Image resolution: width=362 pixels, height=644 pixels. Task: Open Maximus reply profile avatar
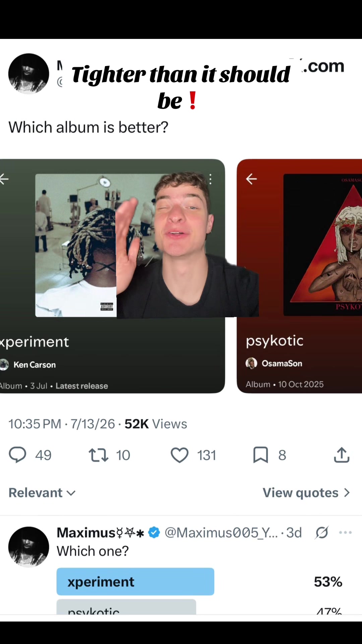[x=29, y=547]
